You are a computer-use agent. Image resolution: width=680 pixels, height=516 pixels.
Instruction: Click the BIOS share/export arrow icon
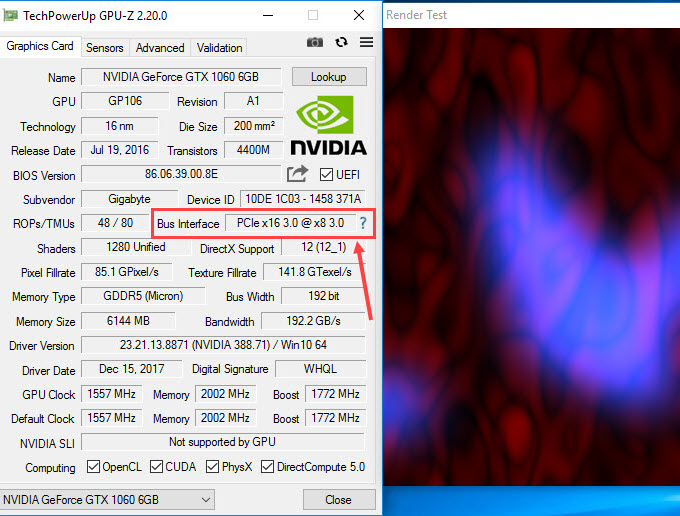coord(297,174)
